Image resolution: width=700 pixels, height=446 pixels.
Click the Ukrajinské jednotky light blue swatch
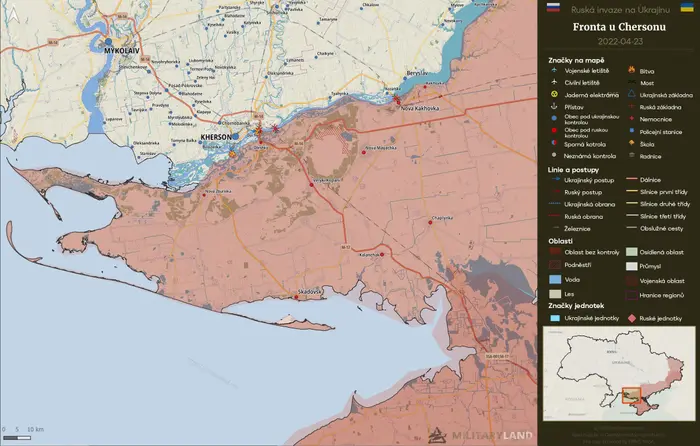click(555, 318)
